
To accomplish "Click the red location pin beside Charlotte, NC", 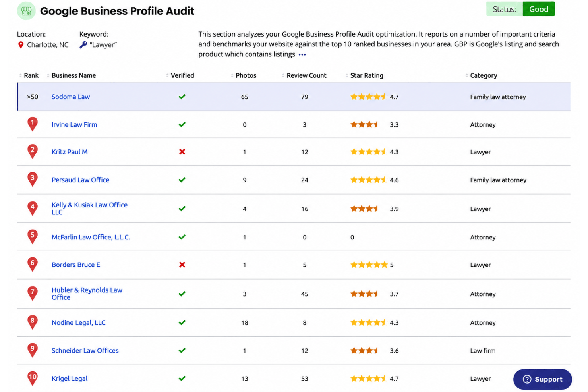I will (21, 45).
